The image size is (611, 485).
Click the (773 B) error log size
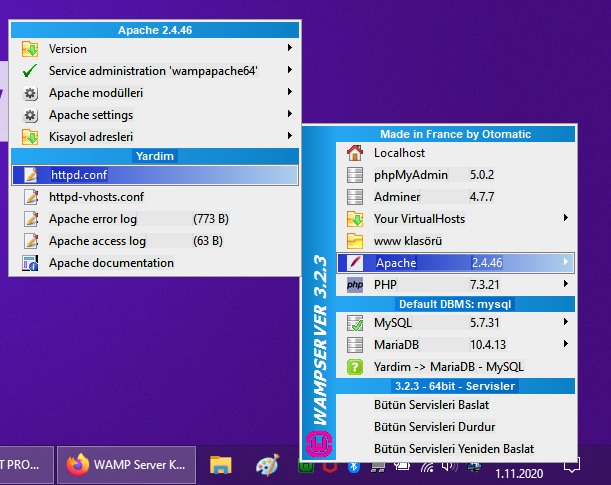(x=211, y=219)
